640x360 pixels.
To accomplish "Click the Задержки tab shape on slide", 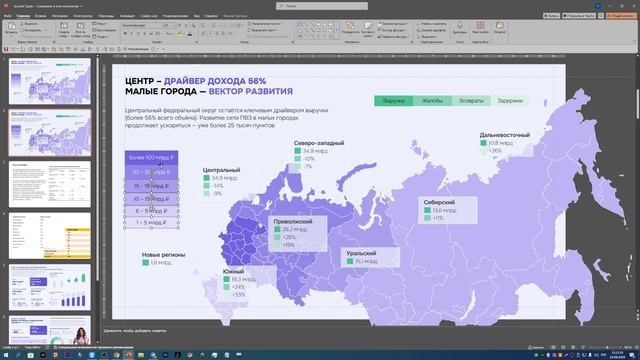I will (510, 101).
